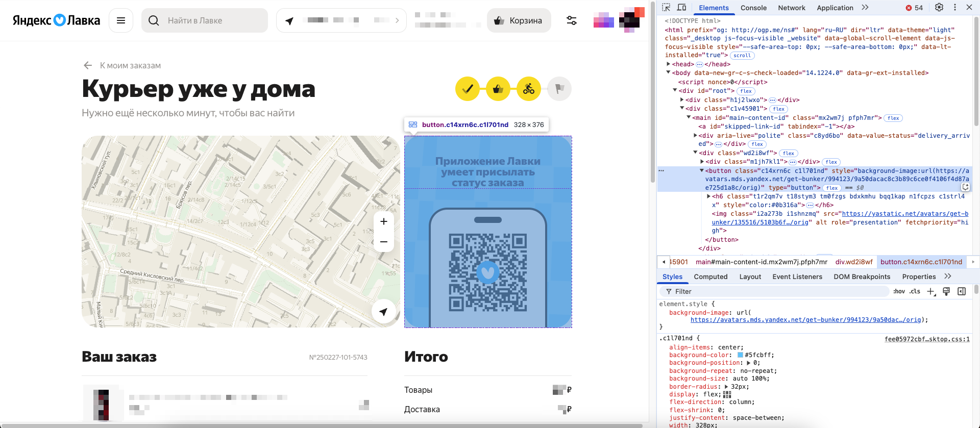Expand the aria-live polite div node
The width and height of the screenshot is (980, 428).
pos(695,135)
